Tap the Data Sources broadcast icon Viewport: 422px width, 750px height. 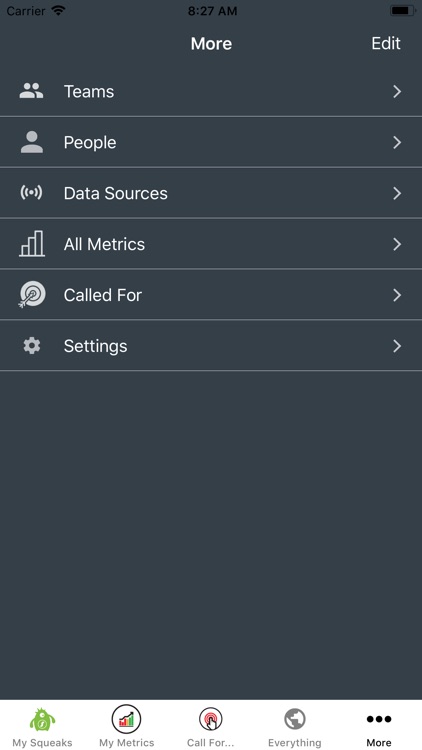click(x=32, y=193)
